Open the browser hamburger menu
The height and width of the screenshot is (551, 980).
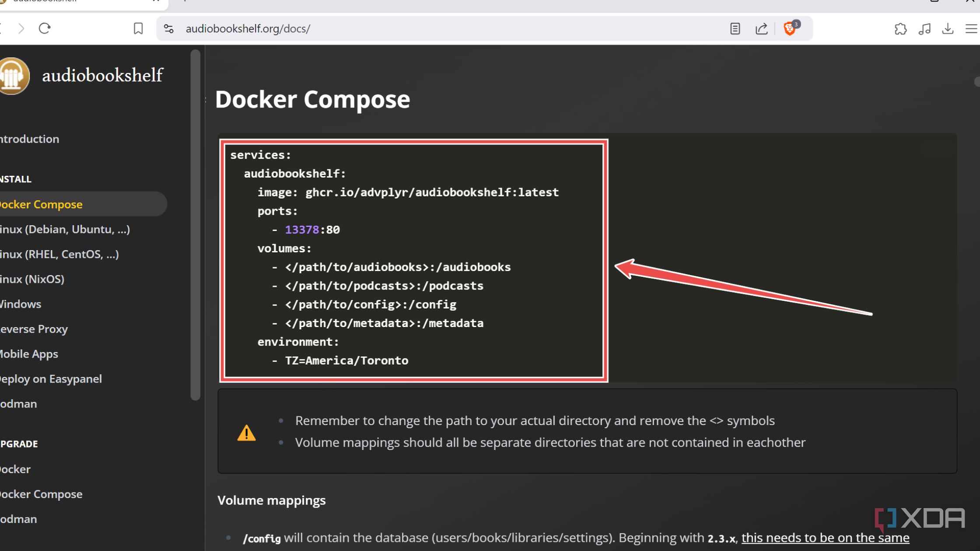point(971,29)
